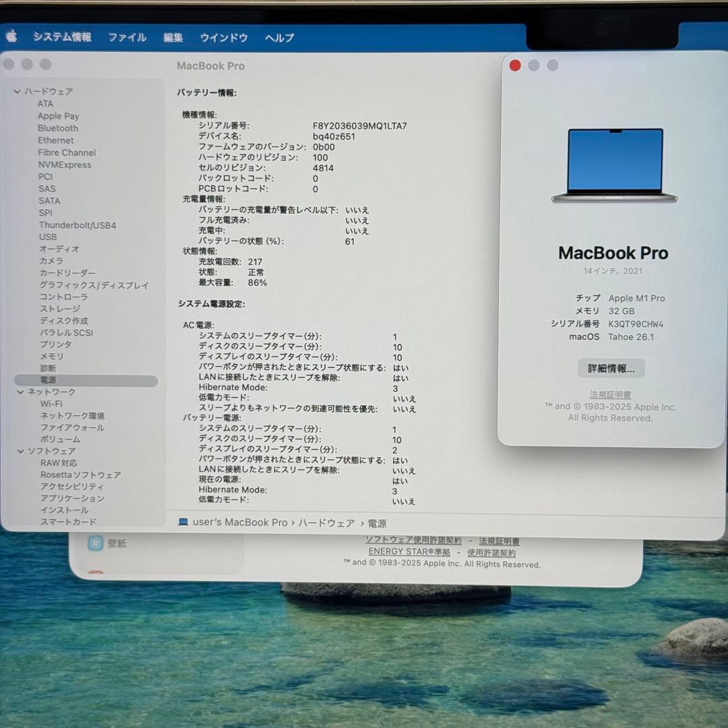Viewport: 728px width, 728px height.
Task: Select the highlighted 電源 sidebar item
Action: tap(86, 380)
